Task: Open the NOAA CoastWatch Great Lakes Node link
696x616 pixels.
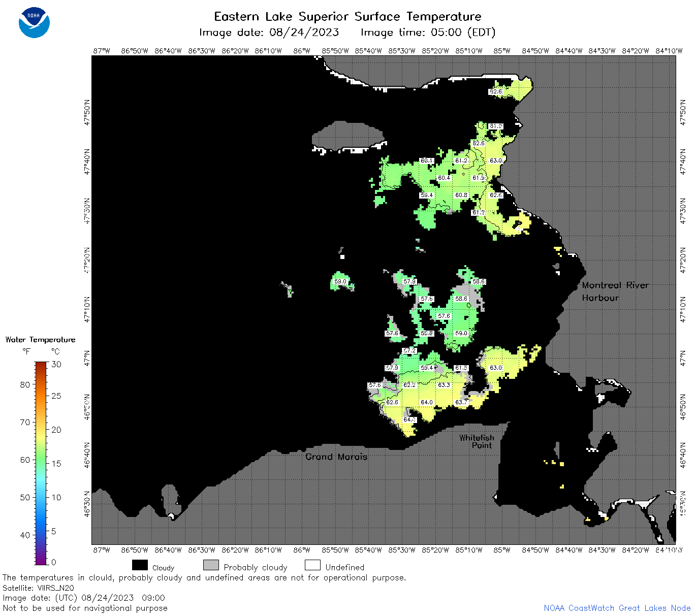Action: 617,608
